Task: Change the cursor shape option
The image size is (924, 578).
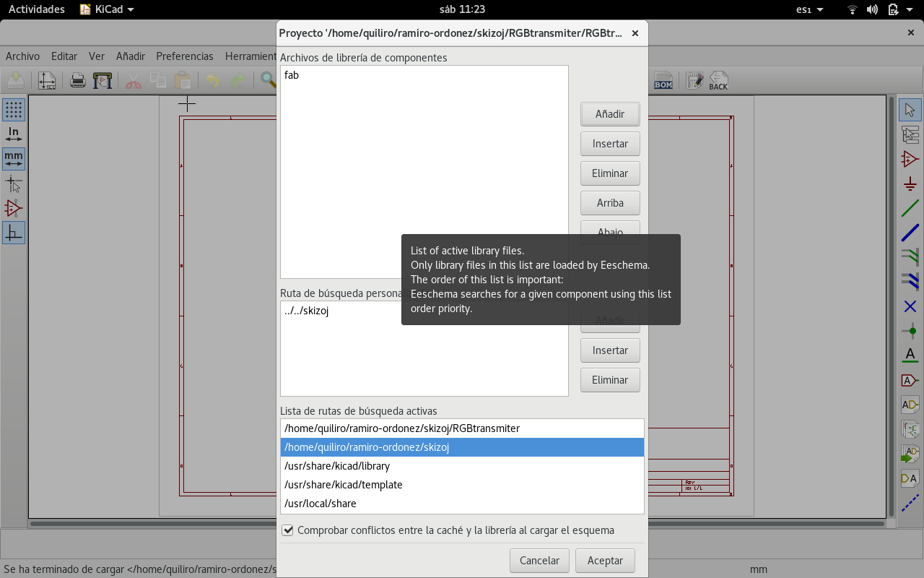Action: pyautogui.click(x=14, y=184)
